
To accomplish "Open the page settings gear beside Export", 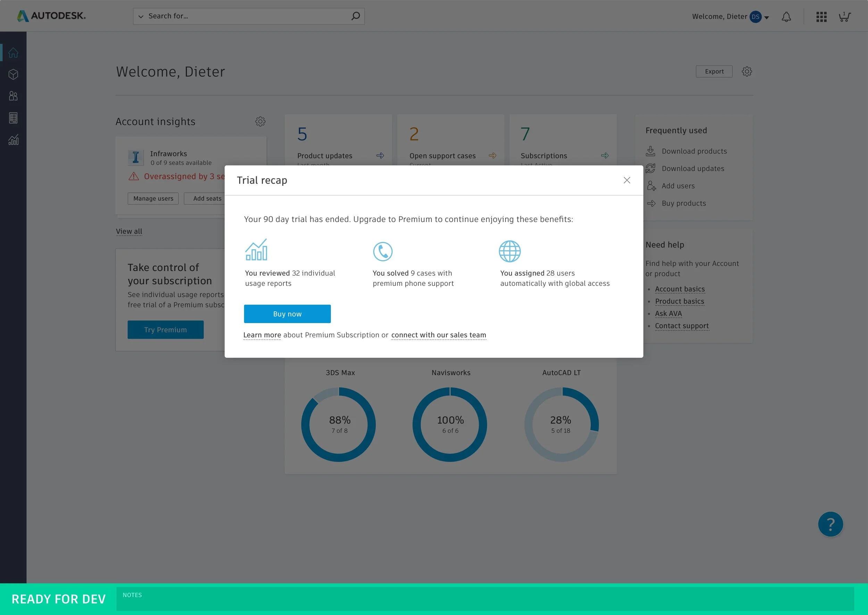I will click(x=746, y=71).
